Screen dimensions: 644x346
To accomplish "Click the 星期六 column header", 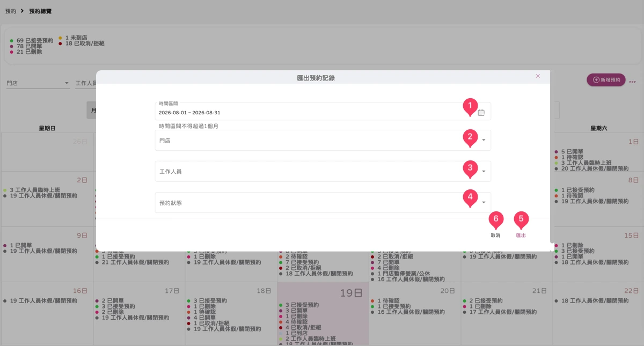I will (x=599, y=129).
